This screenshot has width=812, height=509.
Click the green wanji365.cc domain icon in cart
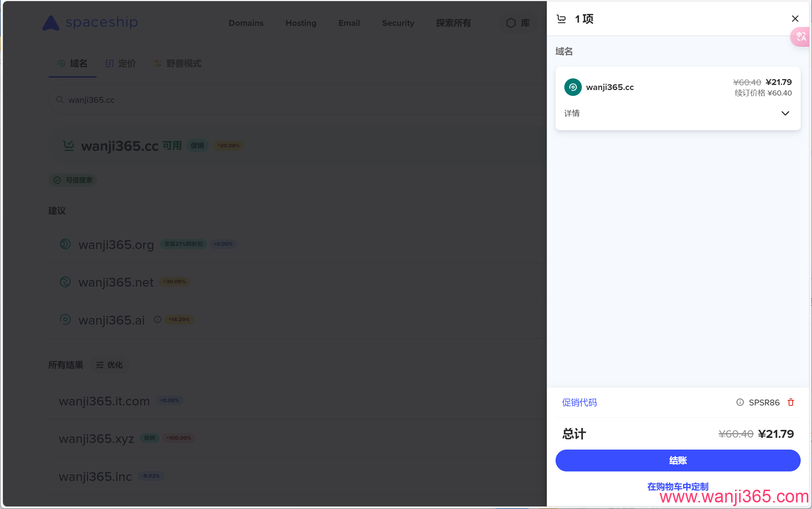pyautogui.click(x=573, y=87)
